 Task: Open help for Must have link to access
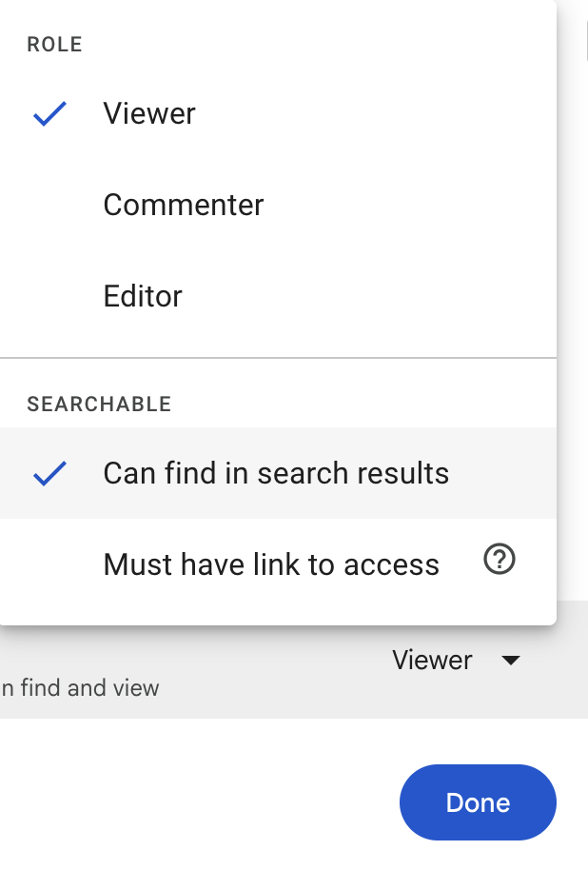tap(500, 559)
